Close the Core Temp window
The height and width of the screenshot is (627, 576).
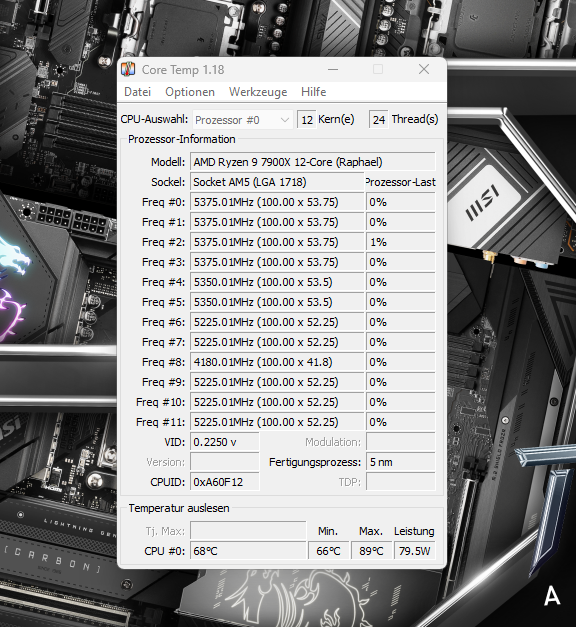pyautogui.click(x=424, y=70)
